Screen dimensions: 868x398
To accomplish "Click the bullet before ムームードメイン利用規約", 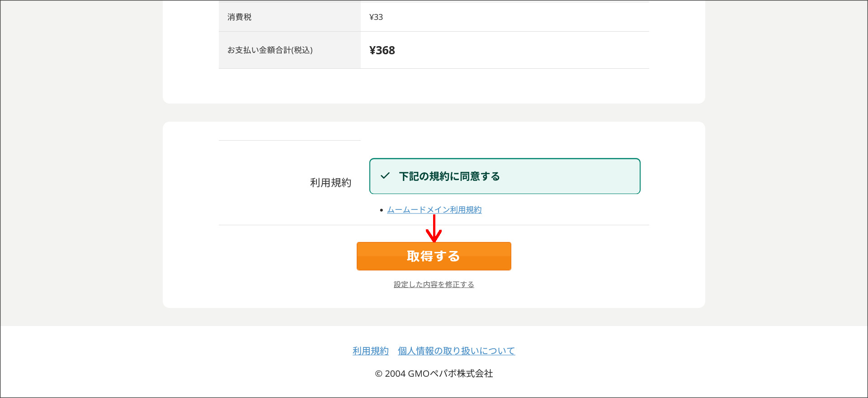I will tap(382, 210).
